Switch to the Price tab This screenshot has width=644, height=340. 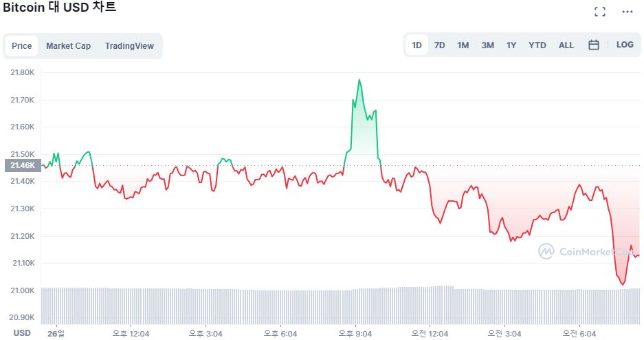pyautogui.click(x=22, y=46)
